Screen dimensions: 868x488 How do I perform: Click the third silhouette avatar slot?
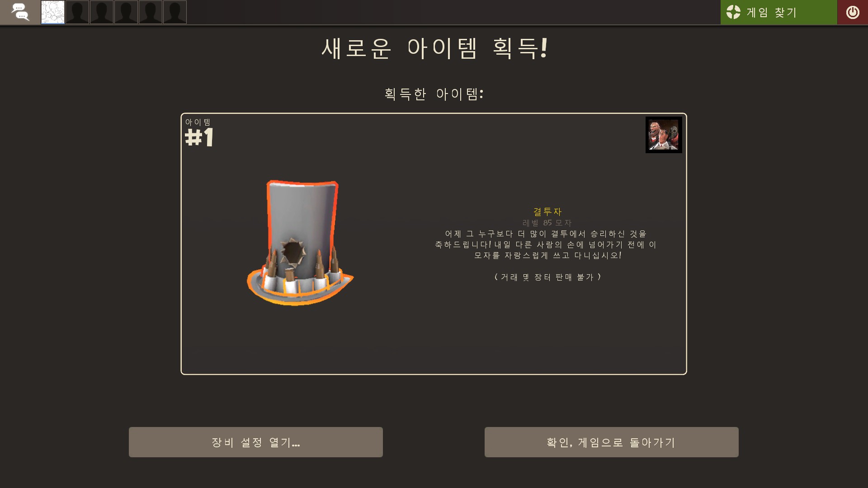point(102,12)
